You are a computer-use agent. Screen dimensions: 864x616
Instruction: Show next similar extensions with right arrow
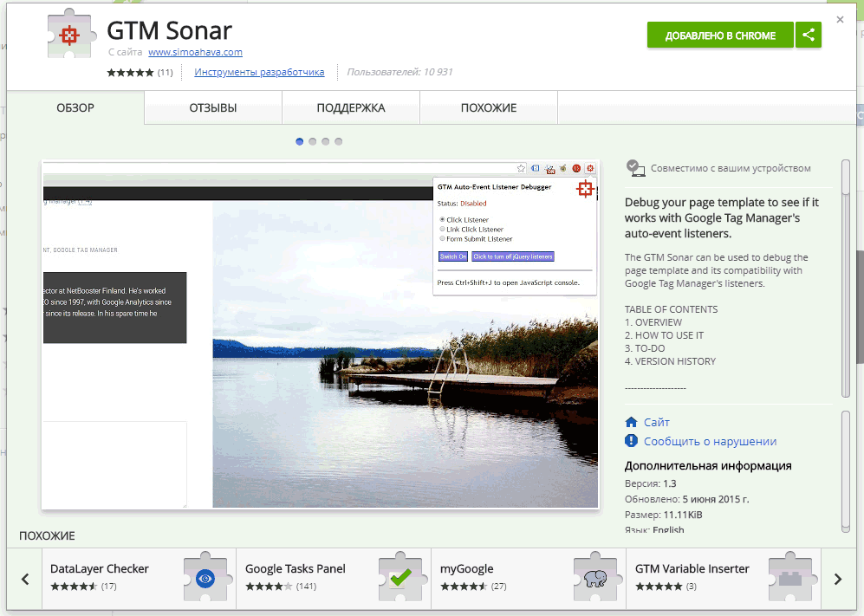[x=838, y=579]
